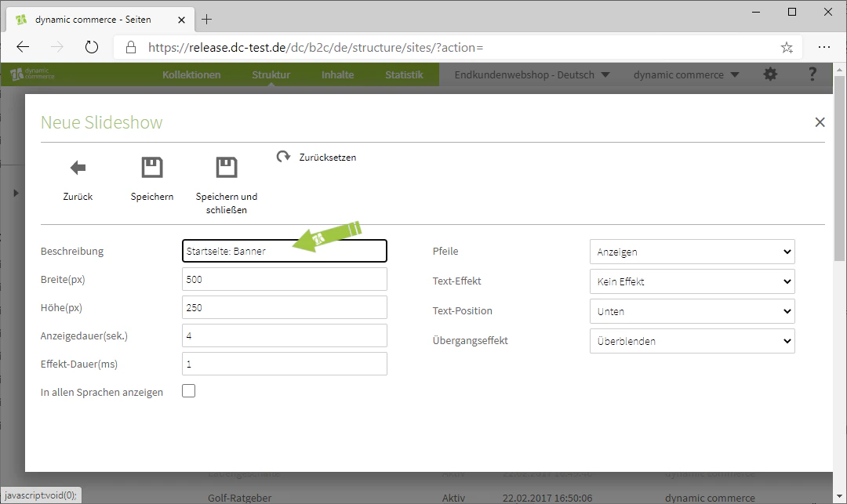
Task: Click the dynamic commerce logo
Action: point(32,74)
